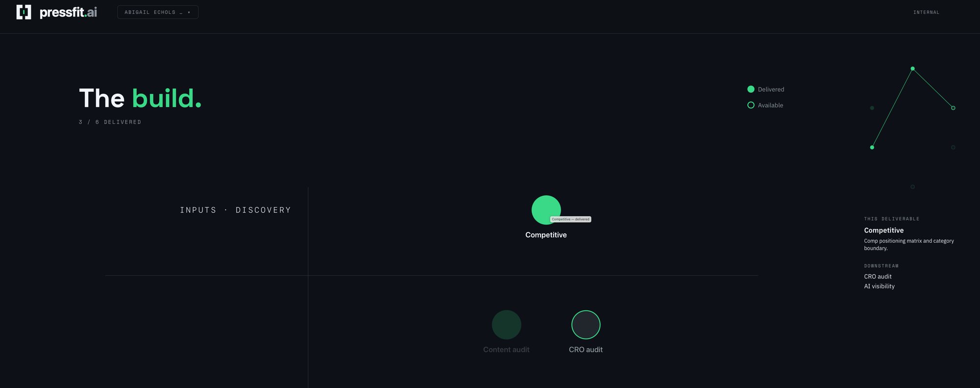Click the INTERNAL label in the header

coord(926,12)
